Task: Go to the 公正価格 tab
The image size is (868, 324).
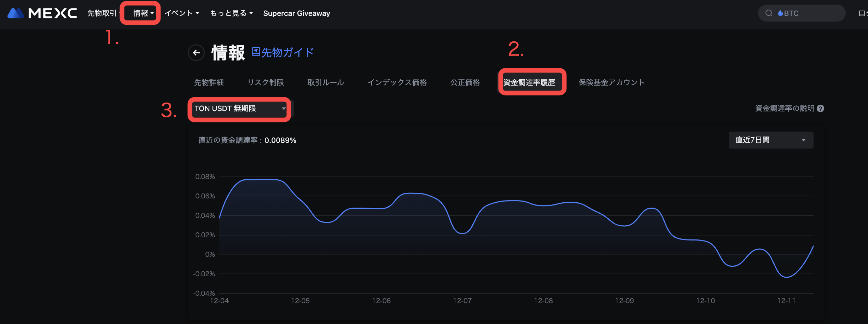Action: coord(465,82)
